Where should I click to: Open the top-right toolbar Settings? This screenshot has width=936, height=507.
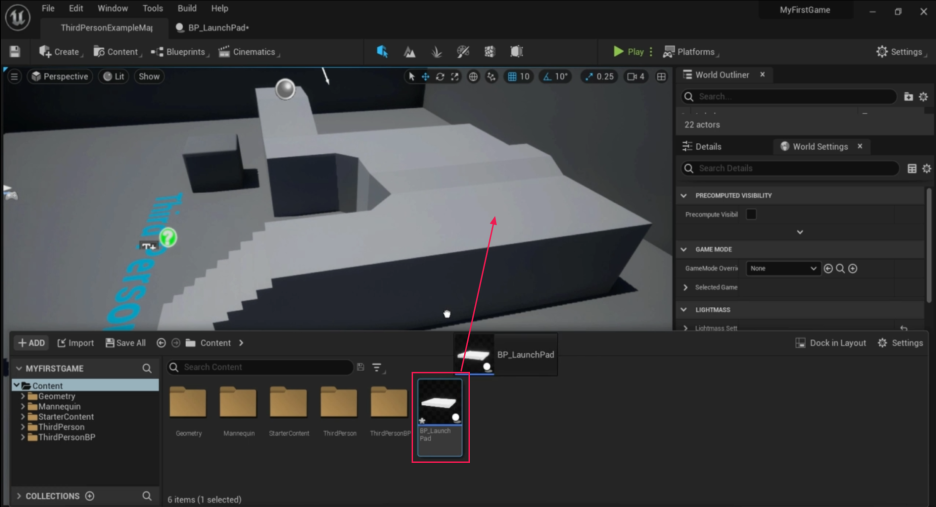[900, 52]
